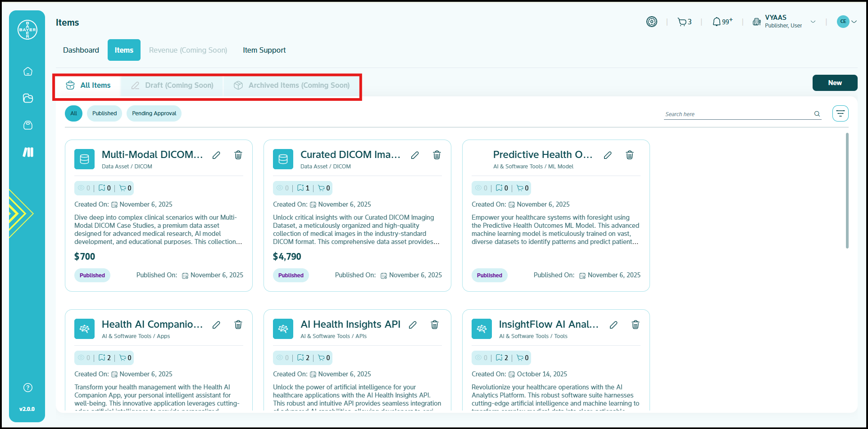Open the notifications bell icon
The height and width of the screenshot is (429, 868).
717,22
